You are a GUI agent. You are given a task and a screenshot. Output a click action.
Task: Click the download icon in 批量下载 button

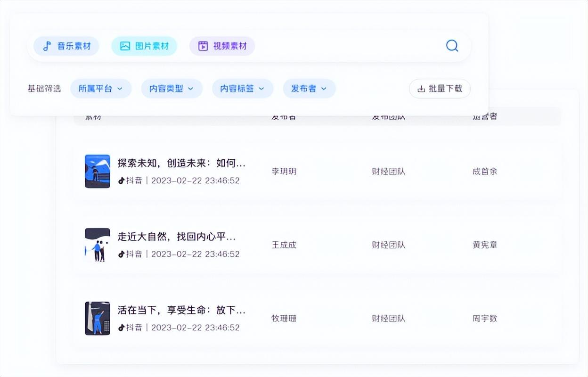(421, 89)
